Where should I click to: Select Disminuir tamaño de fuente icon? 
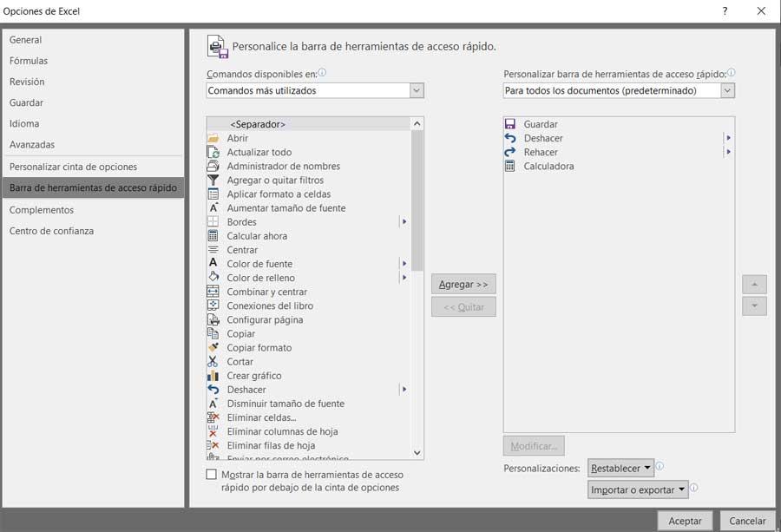(213, 403)
